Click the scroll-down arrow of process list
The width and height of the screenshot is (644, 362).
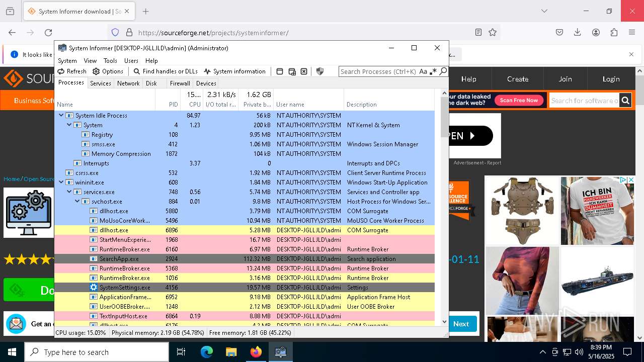click(x=444, y=322)
